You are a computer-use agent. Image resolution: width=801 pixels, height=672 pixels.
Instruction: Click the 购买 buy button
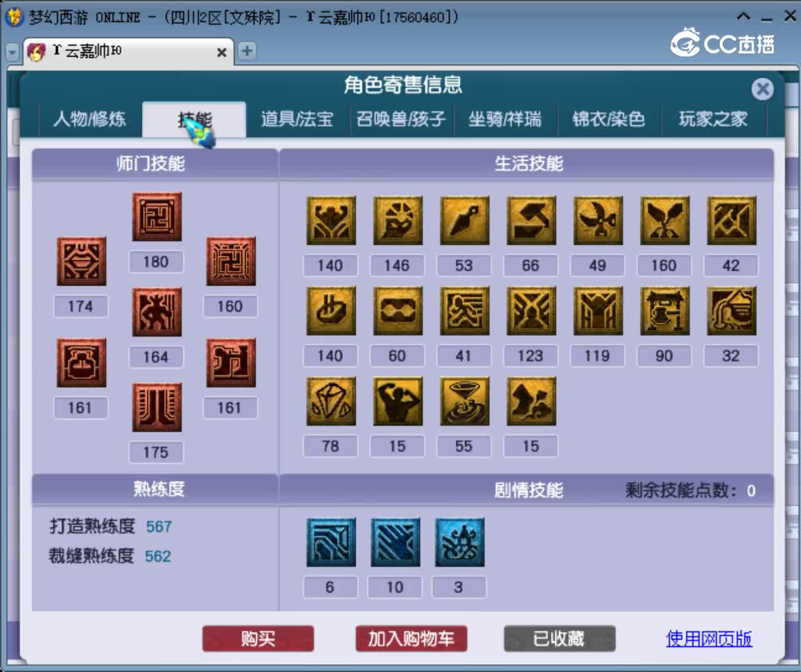pos(258,639)
